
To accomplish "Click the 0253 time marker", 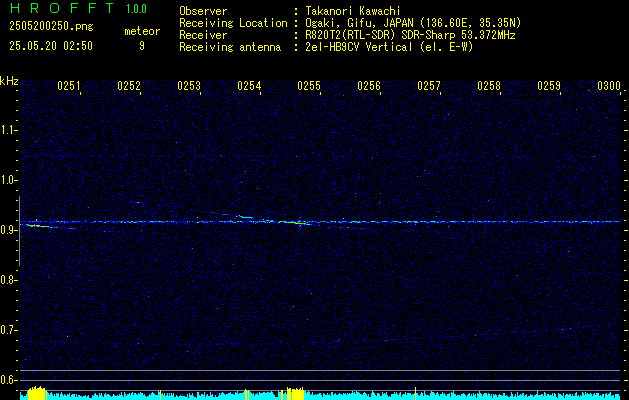I will [189, 86].
